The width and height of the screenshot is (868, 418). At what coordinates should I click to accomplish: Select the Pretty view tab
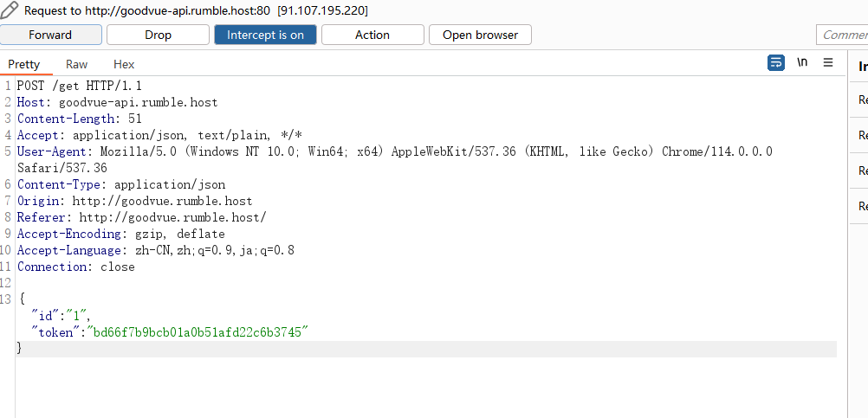coord(23,64)
